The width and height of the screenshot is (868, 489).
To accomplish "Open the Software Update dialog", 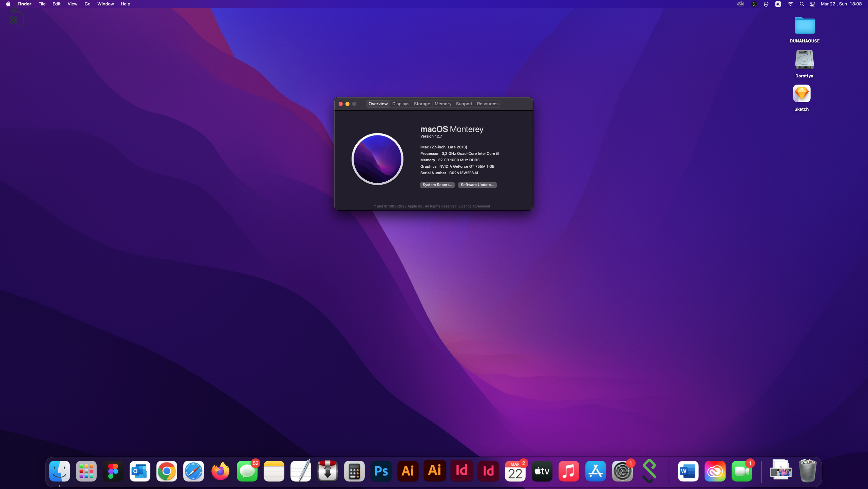I will pyautogui.click(x=477, y=185).
